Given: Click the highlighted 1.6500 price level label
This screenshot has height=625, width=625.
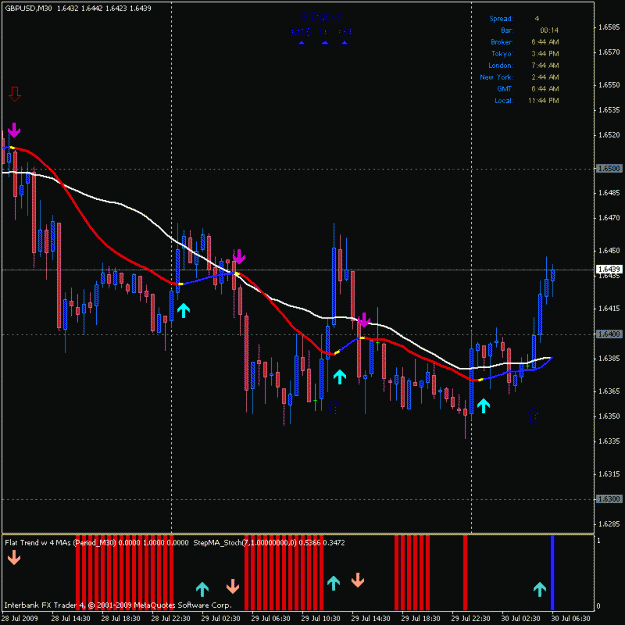Looking at the screenshot, I should pos(609,169).
